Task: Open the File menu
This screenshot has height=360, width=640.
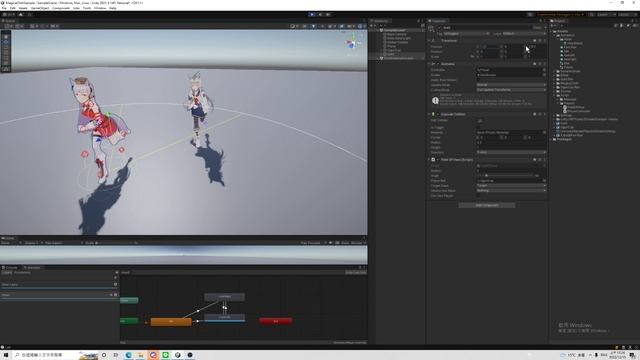Action: pyautogui.click(x=4, y=8)
